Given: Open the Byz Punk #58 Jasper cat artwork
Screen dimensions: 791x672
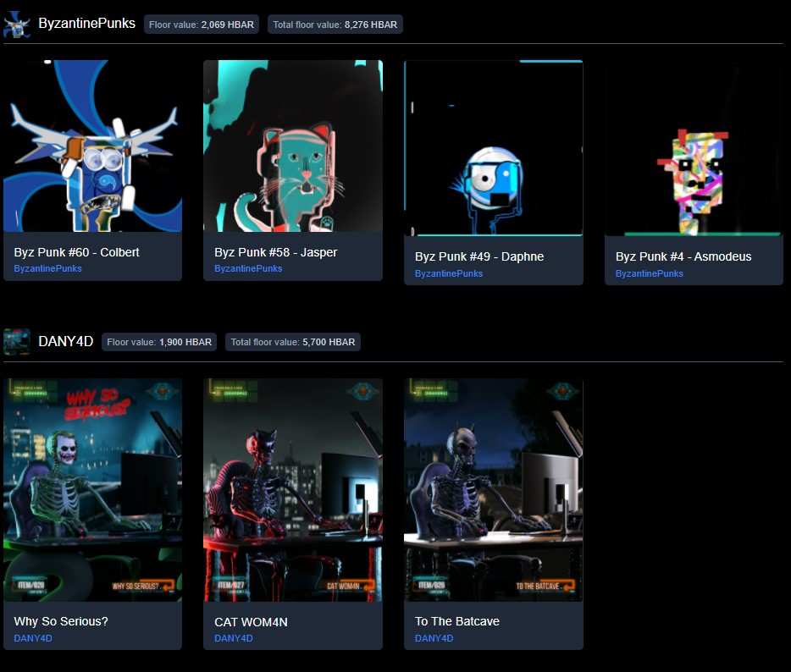Looking at the screenshot, I should 293,146.
